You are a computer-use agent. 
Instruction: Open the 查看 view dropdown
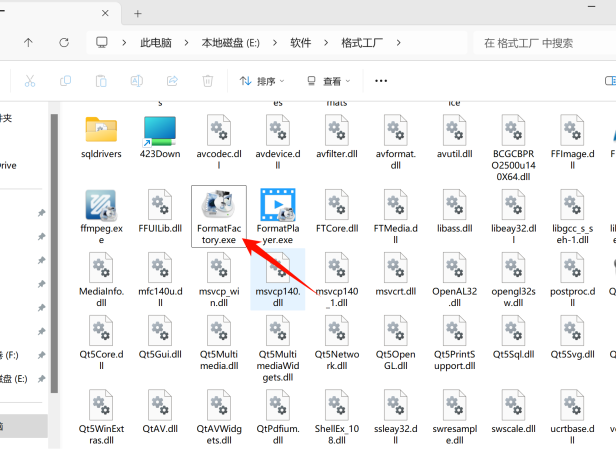click(x=328, y=81)
